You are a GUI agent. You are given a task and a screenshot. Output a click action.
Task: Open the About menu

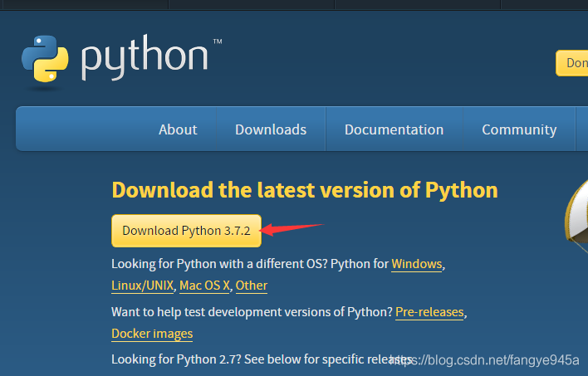click(178, 129)
